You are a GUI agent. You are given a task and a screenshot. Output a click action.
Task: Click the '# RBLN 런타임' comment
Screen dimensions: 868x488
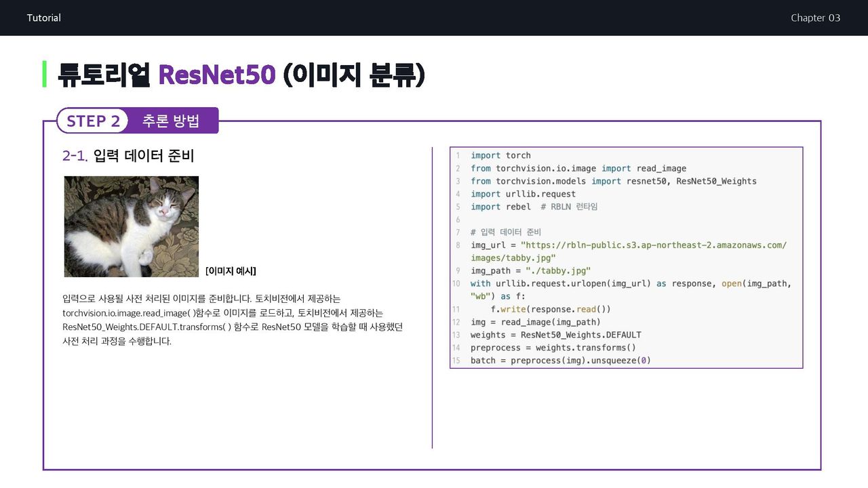point(570,207)
